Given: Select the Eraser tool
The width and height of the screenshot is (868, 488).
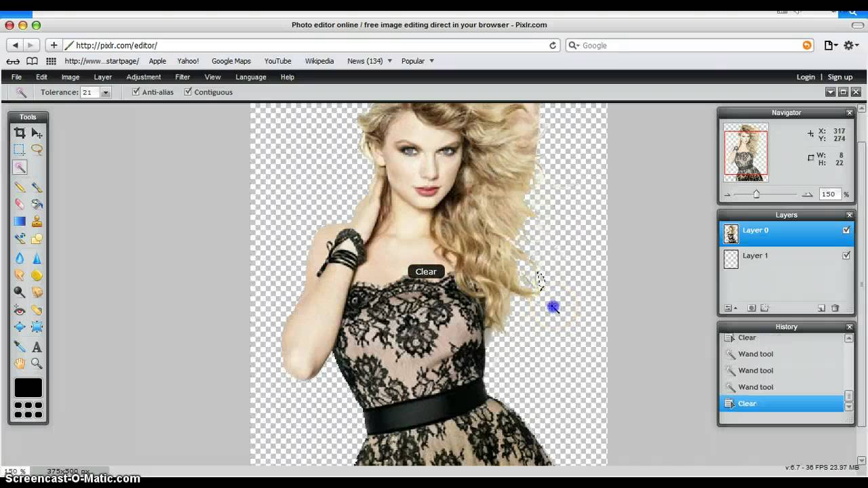Looking at the screenshot, I should [x=20, y=204].
